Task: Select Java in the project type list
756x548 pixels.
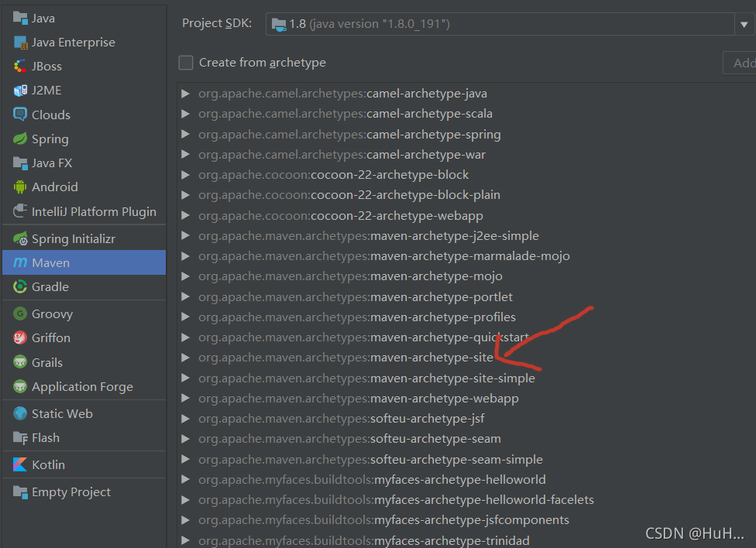Action: 43,19
